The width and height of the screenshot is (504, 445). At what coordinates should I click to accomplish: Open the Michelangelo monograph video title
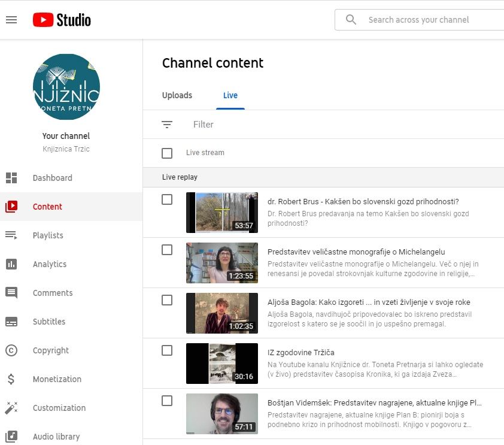pyautogui.click(x=356, y=252)
